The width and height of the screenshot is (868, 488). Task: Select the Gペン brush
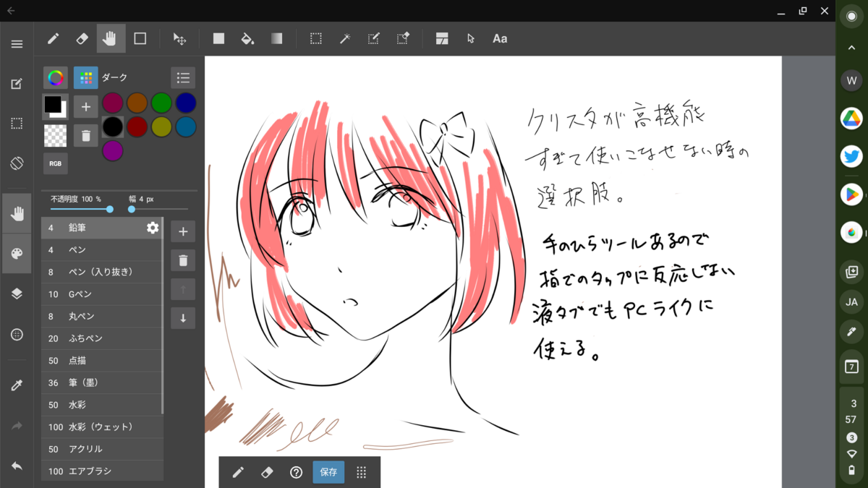coord(102,294)
